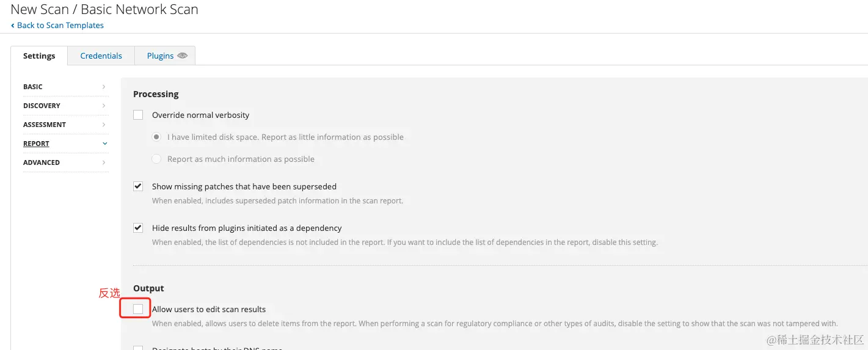The width and height of the screenshot is (868, 350).
Task: Expand the DISCOVERY section chevron
Action: point(104,106)
